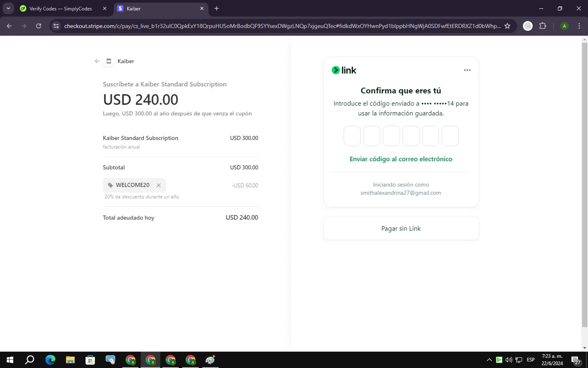This screenshot has height=368, width=588.
Task: Click the network icon in system tray
Action: (x=519, y=360)
